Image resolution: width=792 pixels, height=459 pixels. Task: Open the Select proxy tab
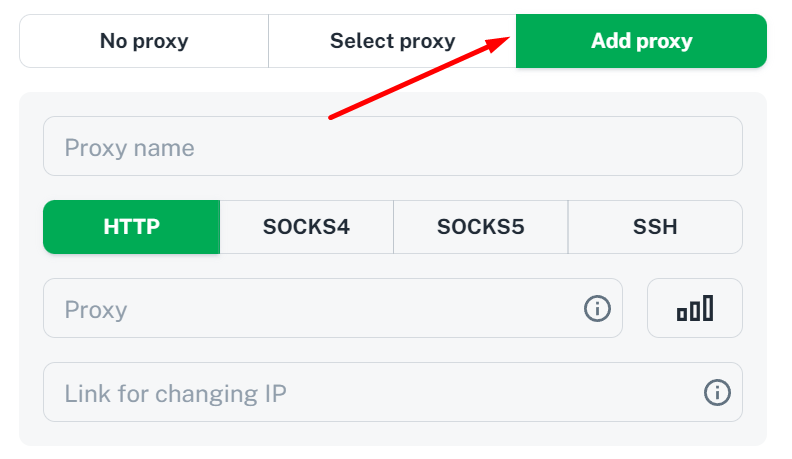(392, 41)
